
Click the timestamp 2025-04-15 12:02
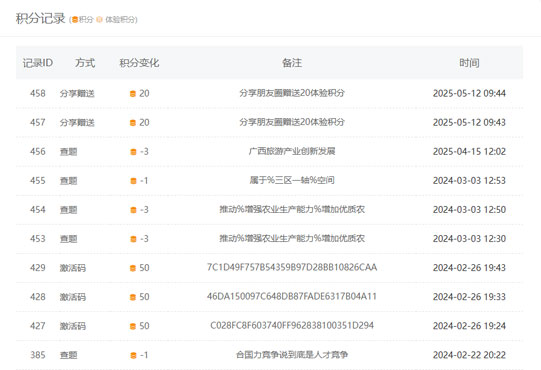(469, 151)
